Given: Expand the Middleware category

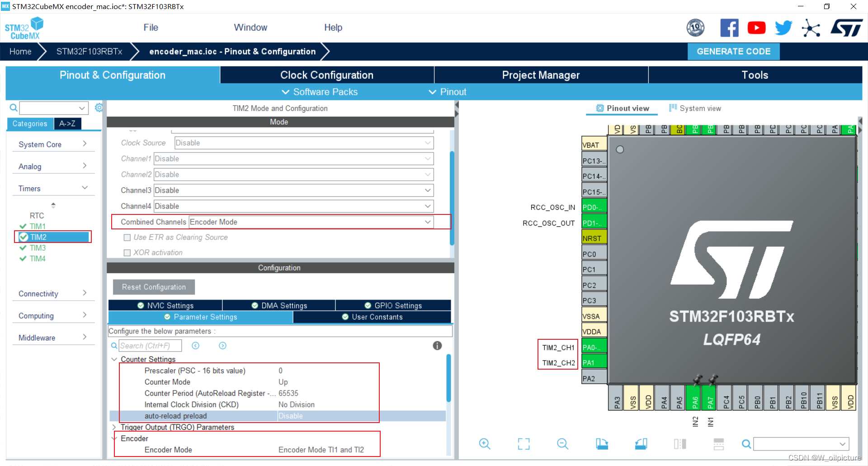Looking at the screenshot, I should pos(53,338).
